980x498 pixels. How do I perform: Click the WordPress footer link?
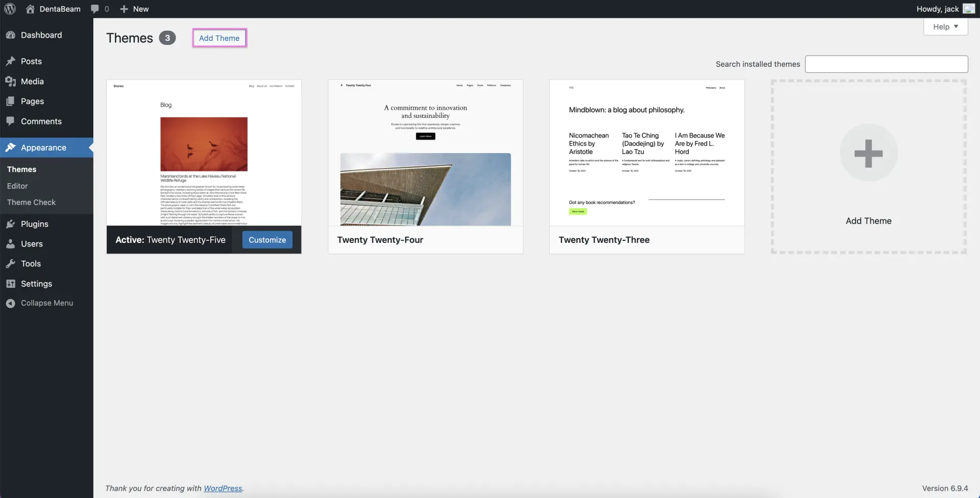pyautogui.click(x=223, y=488)
